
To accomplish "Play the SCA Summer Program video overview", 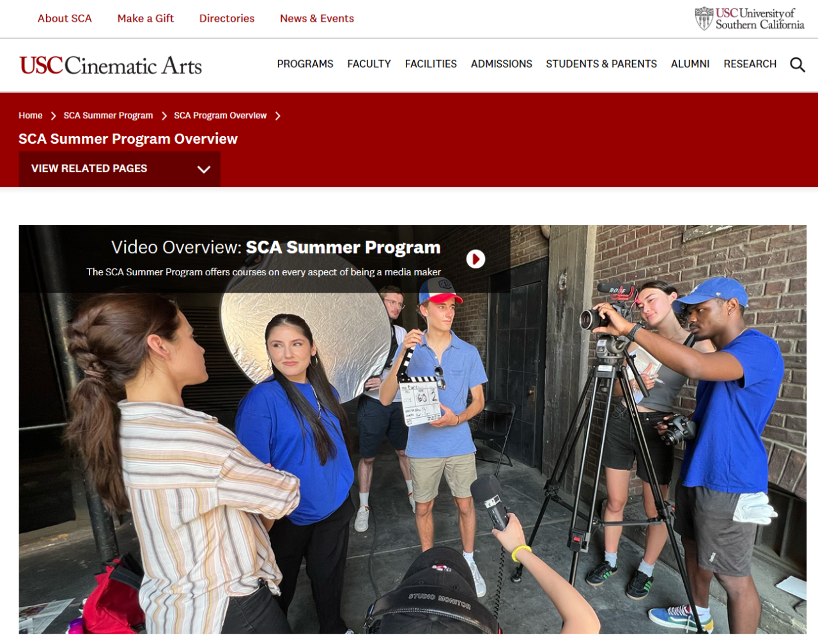I will 475,259.
